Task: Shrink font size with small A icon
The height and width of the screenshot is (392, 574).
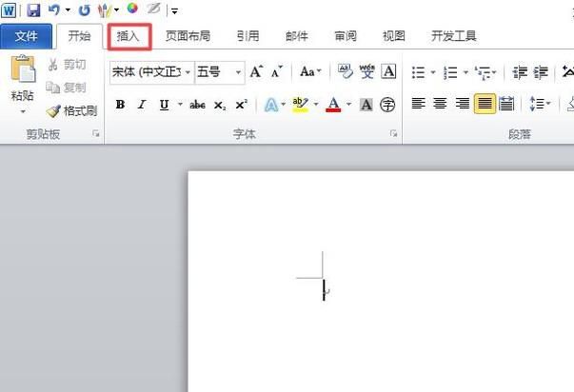Action: [277, 71]
